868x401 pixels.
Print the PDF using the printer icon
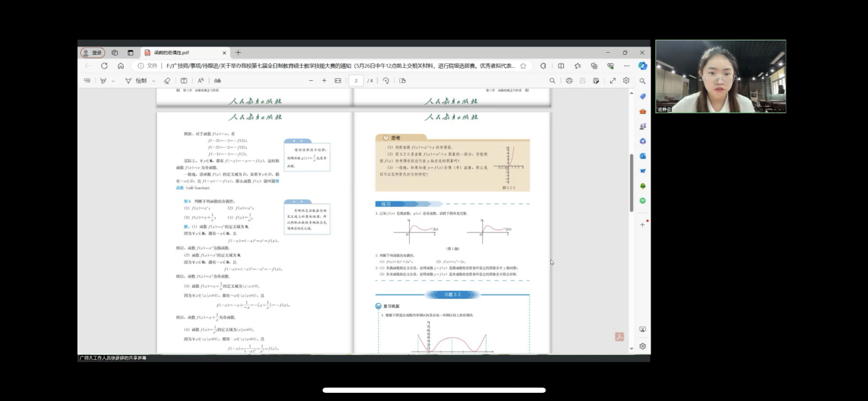click(x=569, y=81)
